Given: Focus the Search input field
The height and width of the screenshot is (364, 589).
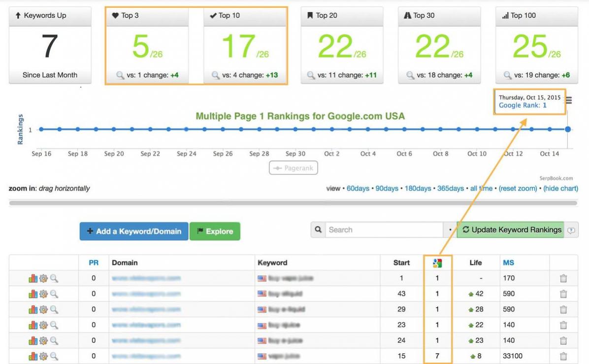Looking at the screenshot, I should pyautogui.click(x=384, y=230).
